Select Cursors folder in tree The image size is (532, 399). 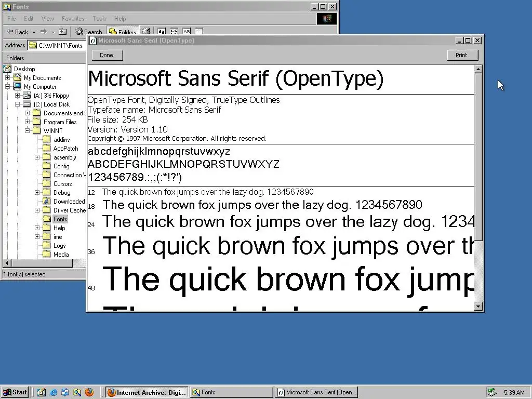click(63, 183)
